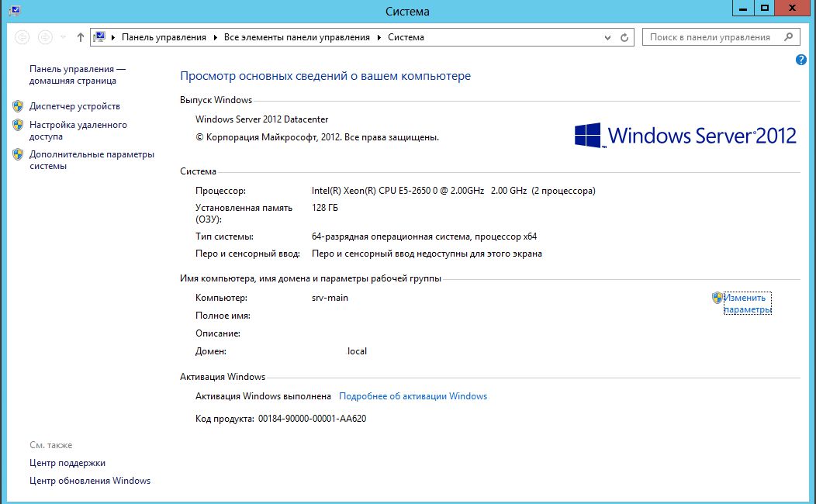Click the forward navigation arrow

click(45, 37)
